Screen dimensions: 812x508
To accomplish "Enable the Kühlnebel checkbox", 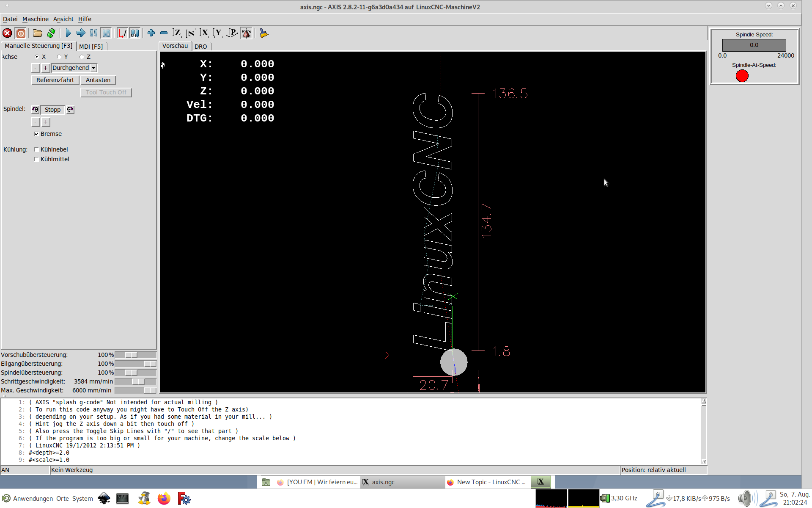I will pos(37,149).
